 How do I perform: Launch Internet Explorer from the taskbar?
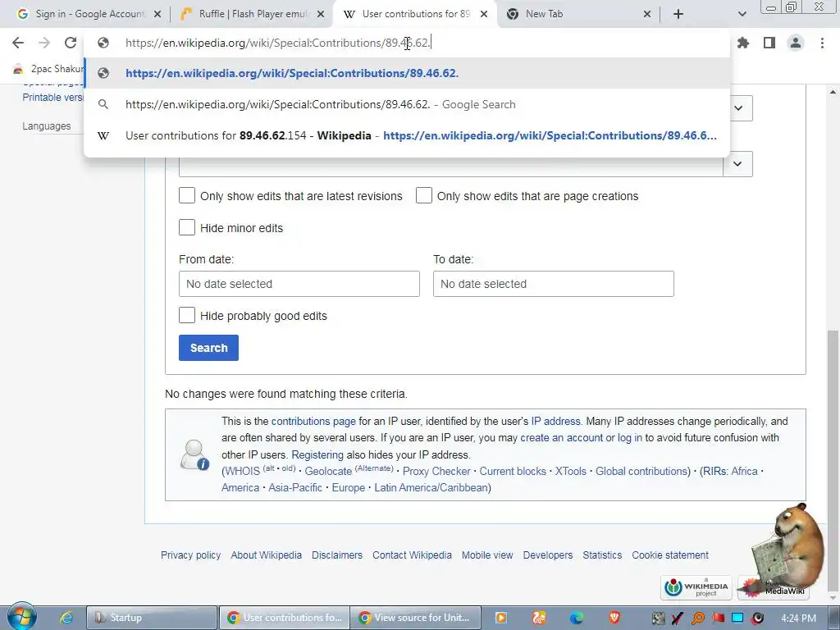pyautogui.click(x=66, y=618)
